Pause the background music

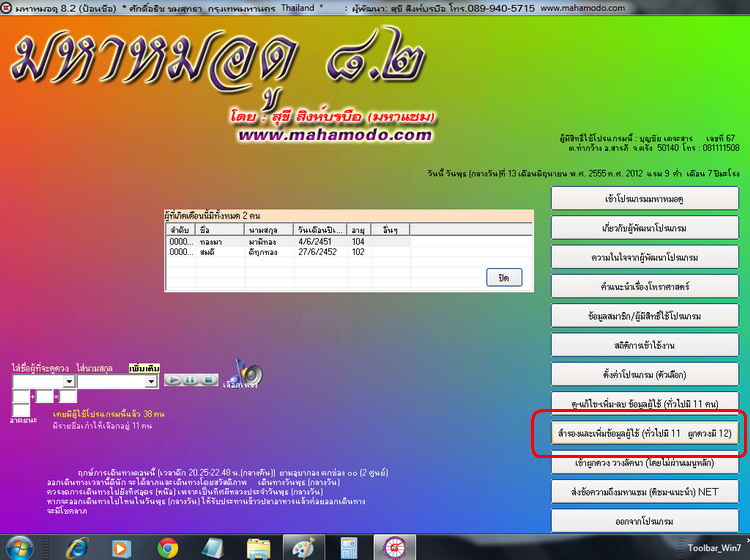click(191, 380)
